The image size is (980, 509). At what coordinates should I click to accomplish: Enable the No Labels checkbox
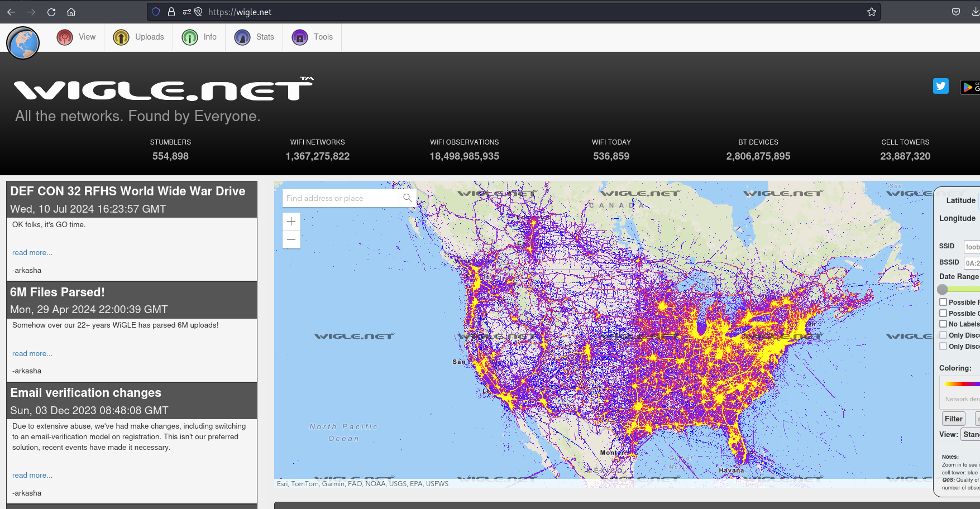(x=943, y=324)
